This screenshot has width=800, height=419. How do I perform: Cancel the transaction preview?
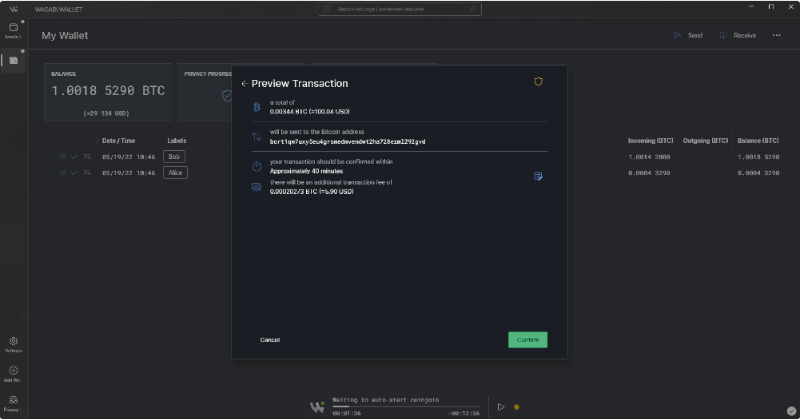pyautogui.click(x=270, y=340)
